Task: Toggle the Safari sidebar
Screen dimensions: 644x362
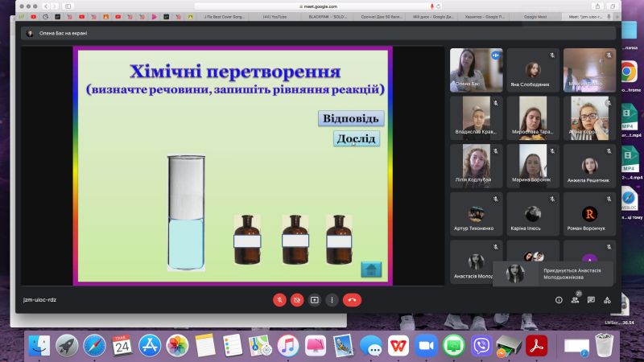Action: tap(68, 6)
